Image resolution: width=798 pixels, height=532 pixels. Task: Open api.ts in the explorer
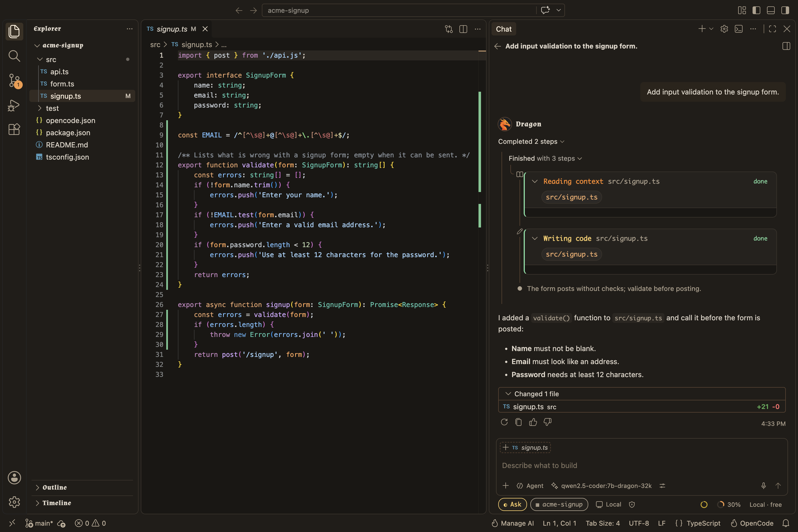(x=83, y=71)
